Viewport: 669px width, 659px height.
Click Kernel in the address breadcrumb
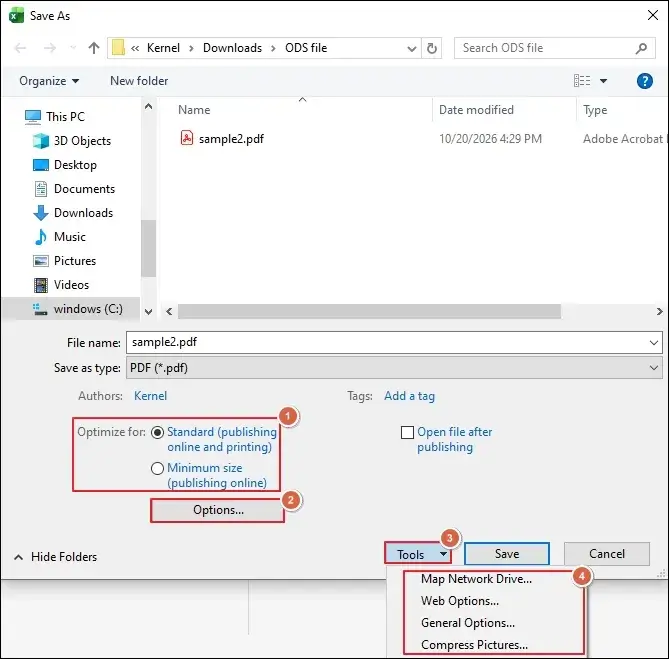coord(163,48)
